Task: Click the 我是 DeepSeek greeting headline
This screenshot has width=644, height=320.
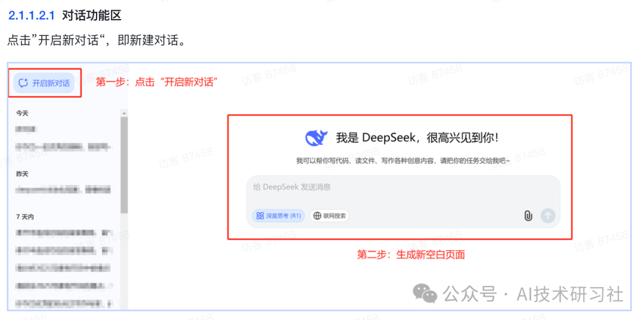Action: coord(417,138)
